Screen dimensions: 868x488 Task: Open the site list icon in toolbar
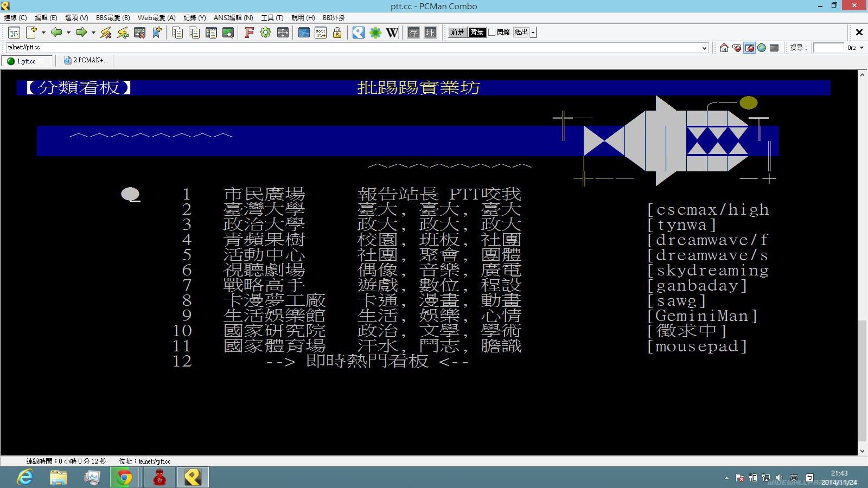[x=14, y=33]
